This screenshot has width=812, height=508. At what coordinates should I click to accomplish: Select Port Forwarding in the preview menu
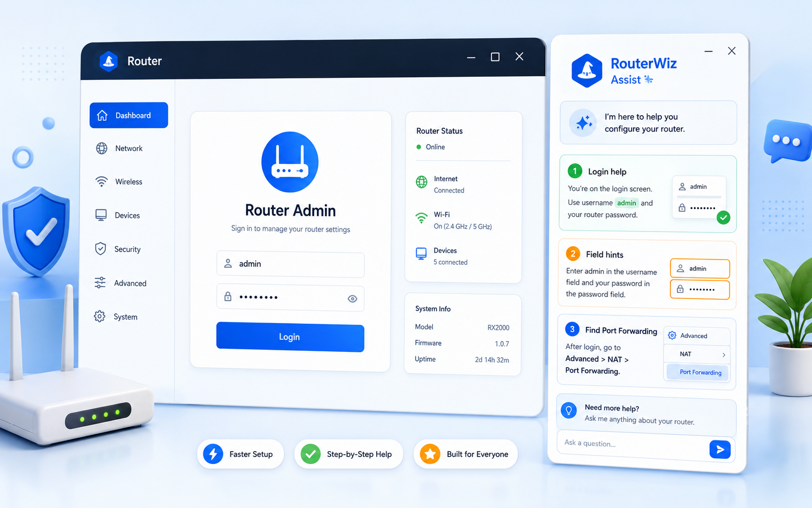(697, 372)
